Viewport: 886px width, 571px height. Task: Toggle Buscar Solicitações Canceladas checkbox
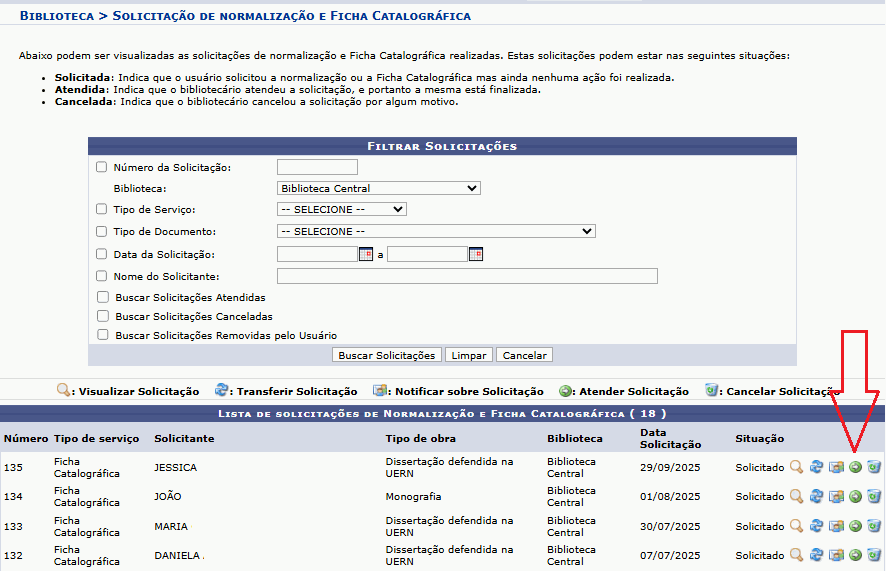tap(102, 316)
